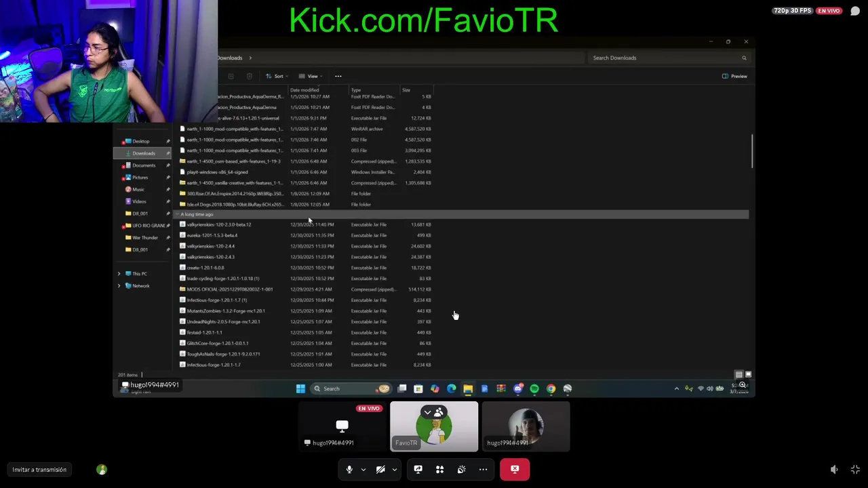
Task: Select the FavioTR participant tile
Action: point(434,426)
